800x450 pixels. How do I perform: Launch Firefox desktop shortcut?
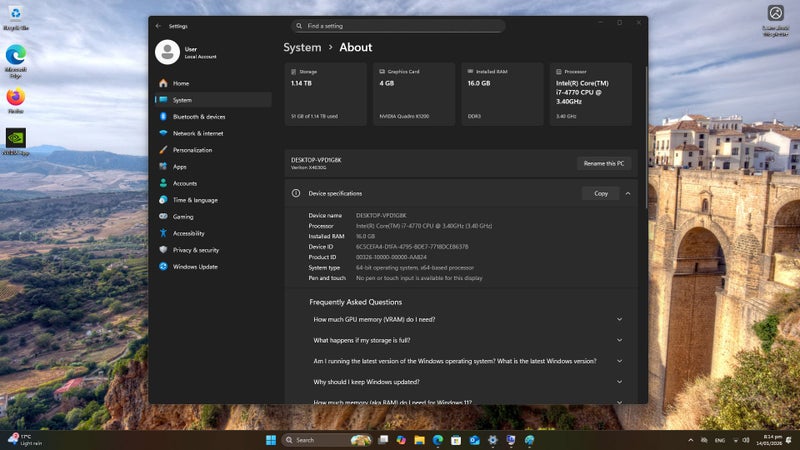(x=16, y=101)
